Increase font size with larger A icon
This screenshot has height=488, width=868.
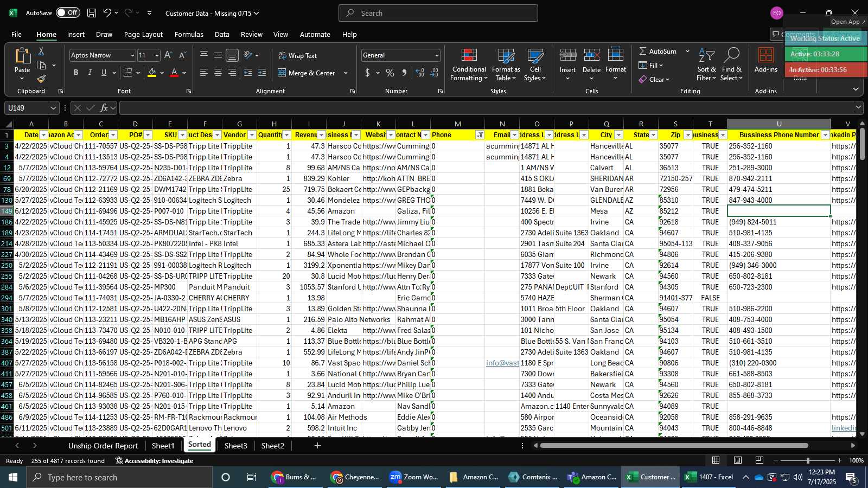click(168, 55)
